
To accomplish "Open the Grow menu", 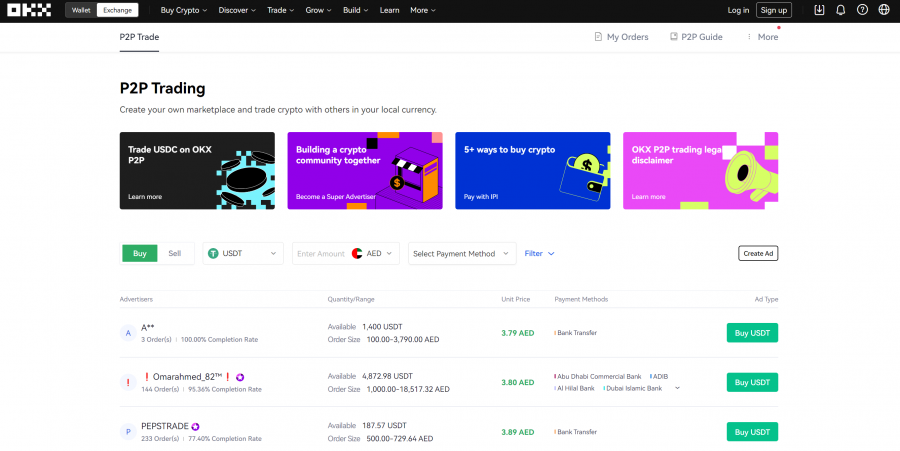I will [x=318, y=10].
